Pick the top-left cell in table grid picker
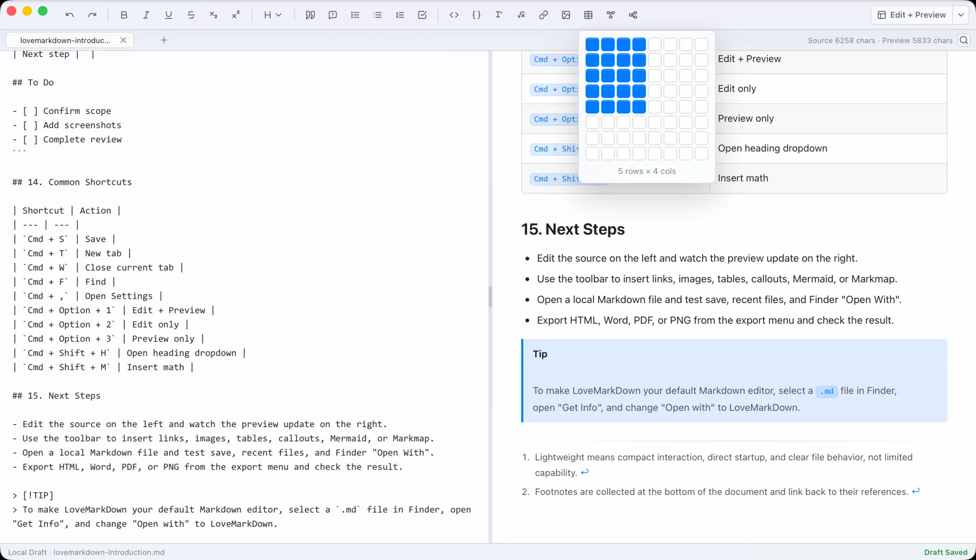Viewport: 976px width, 560px height. (592, 44)
